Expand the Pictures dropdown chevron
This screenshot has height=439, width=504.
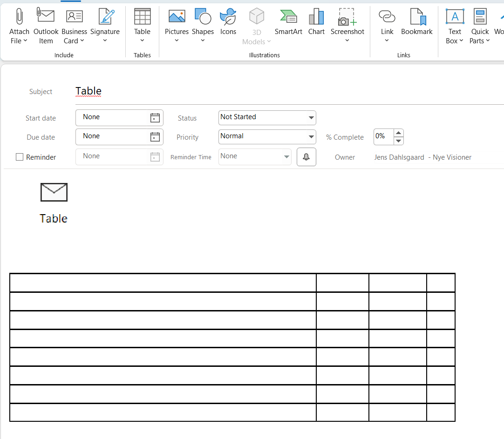[177, 41]
